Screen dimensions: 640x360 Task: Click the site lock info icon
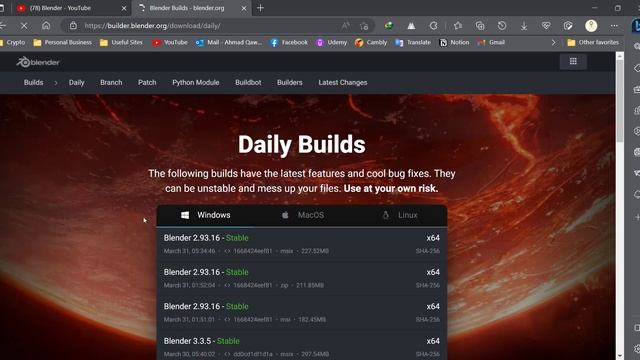pyautogui.click(x=73, y=26)
